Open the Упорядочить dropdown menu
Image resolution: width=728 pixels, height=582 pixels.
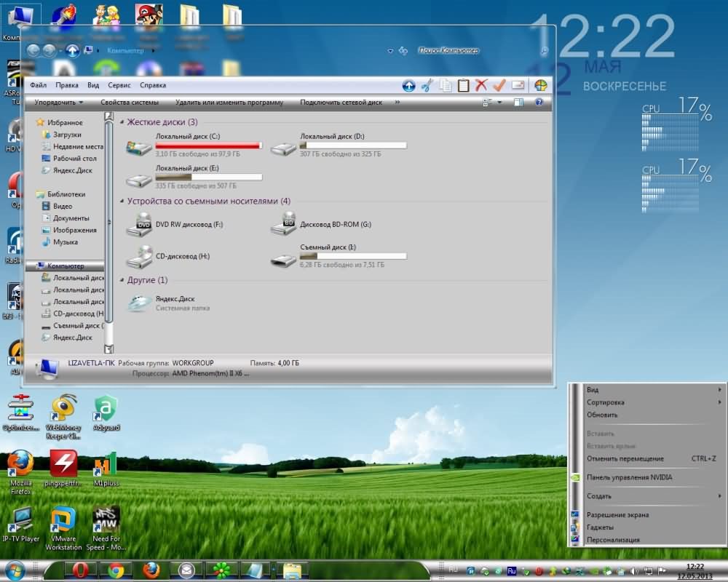[x=58, y=103]
